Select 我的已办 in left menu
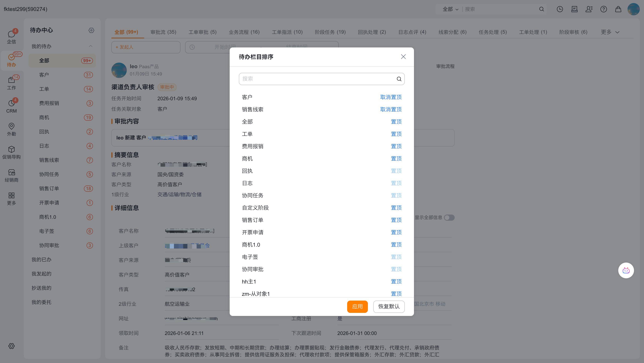Viewport: 644px width, 363px height. 41,259
